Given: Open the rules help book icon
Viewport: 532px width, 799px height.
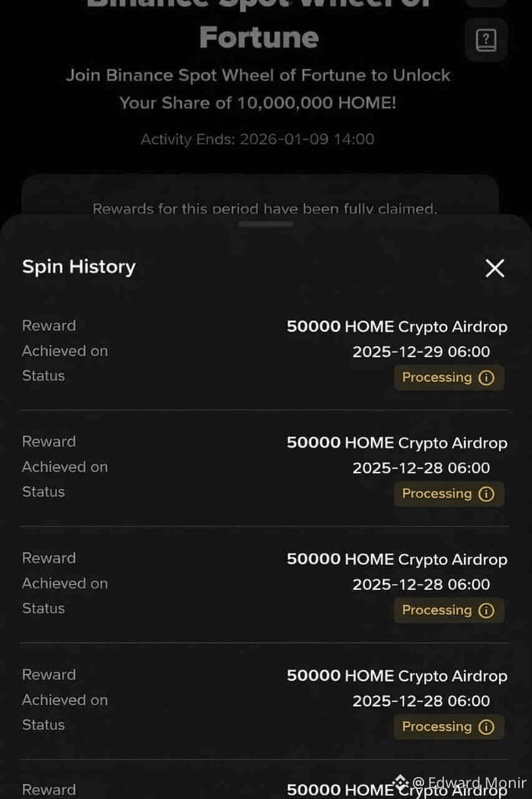Looking at the screenshot, I should click(486, 41).
